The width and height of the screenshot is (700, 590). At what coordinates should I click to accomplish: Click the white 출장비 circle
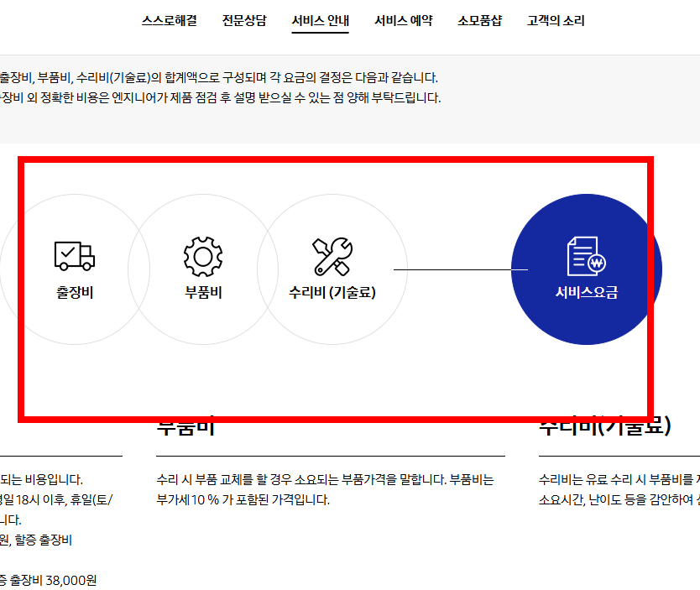click(x=74, y=269)
